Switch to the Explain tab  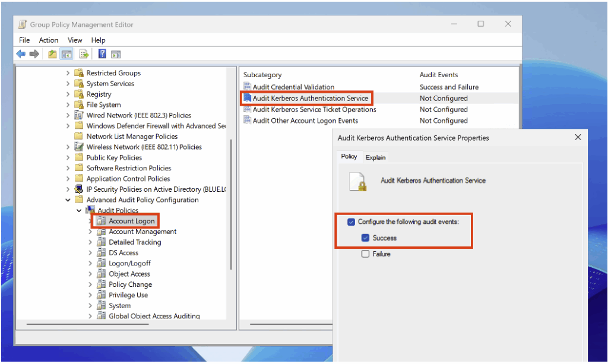pos(375,157)
